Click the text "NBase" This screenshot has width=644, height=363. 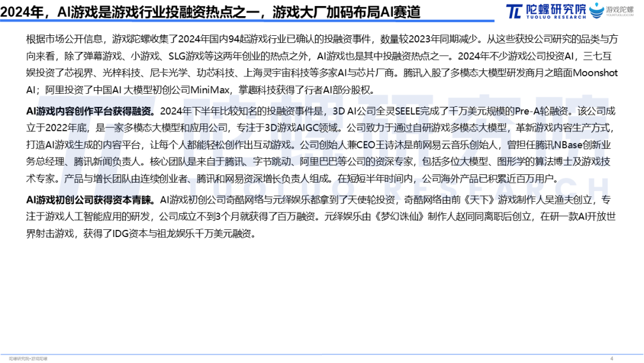(x=568, y=144)
